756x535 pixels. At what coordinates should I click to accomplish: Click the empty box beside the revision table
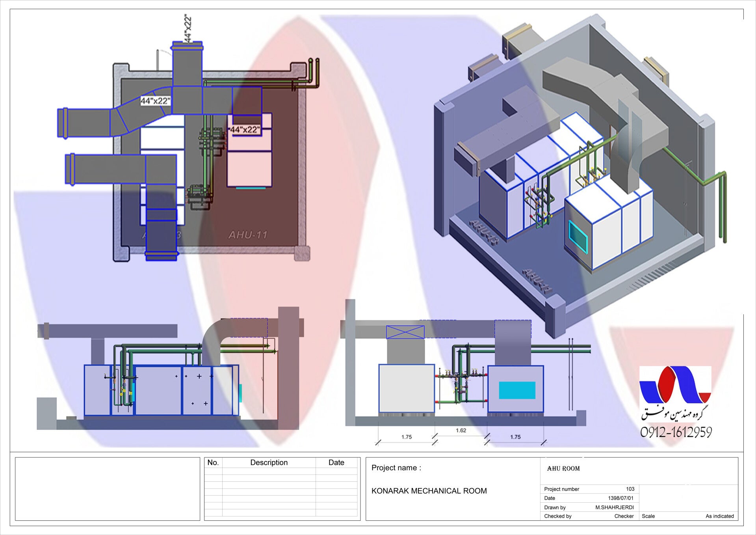(108, 489)
